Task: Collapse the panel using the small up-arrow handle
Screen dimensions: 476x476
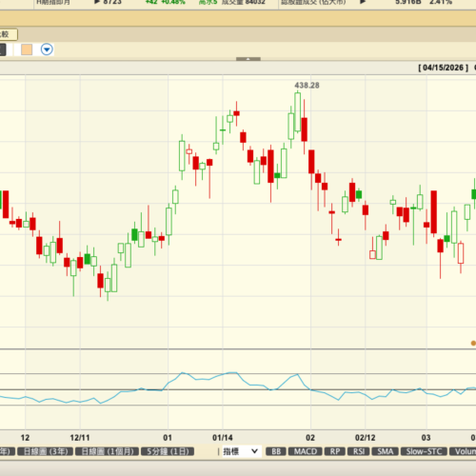Action: [x=248, y=59]
